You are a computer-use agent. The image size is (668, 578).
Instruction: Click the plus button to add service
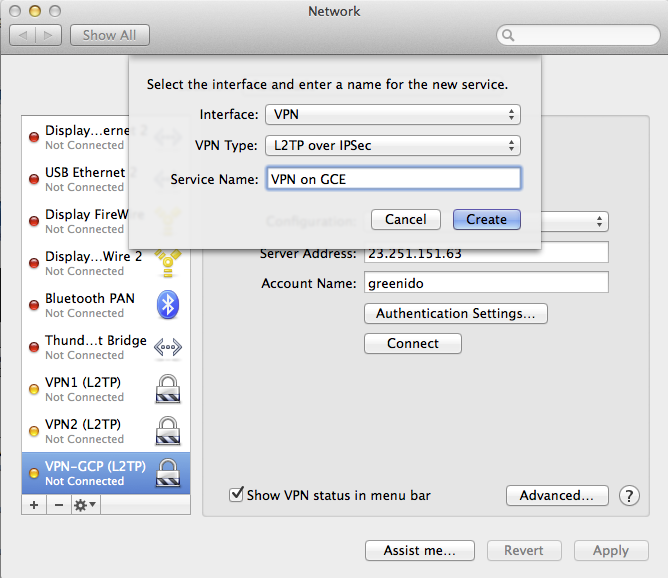coord(34,505)
